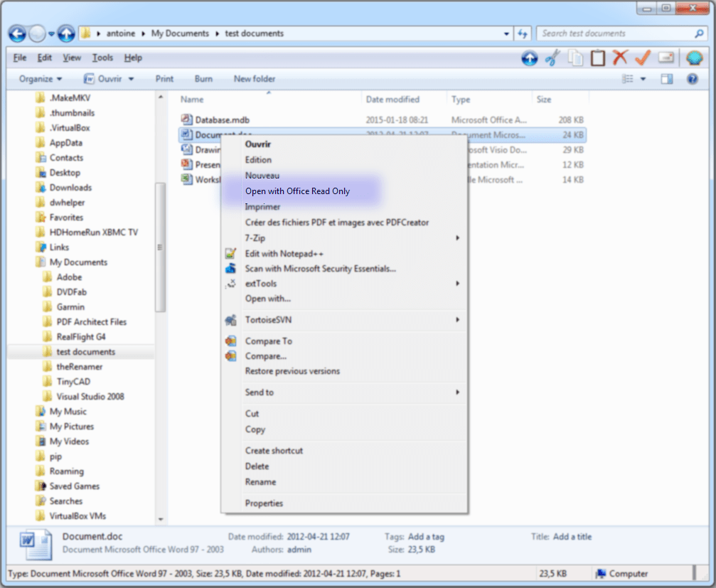Click the Burn button
Viewport: 716px width, 588px height.
click(203, 78)
